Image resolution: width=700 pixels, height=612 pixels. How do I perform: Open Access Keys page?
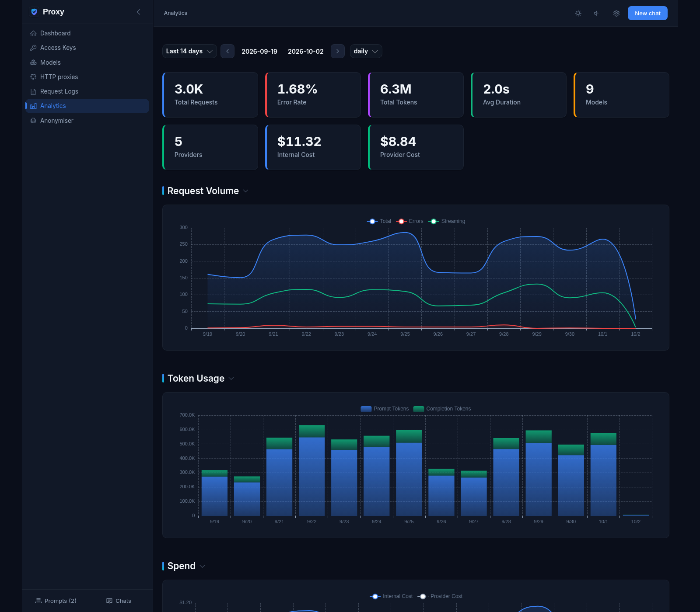[x=87, y=48]
